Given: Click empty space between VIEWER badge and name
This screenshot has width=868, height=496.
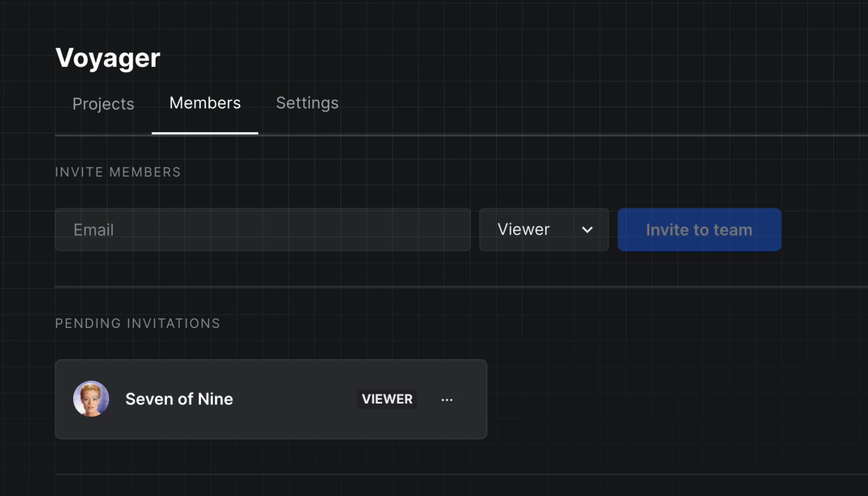Looking at the screenshot, I should point(294,399).
